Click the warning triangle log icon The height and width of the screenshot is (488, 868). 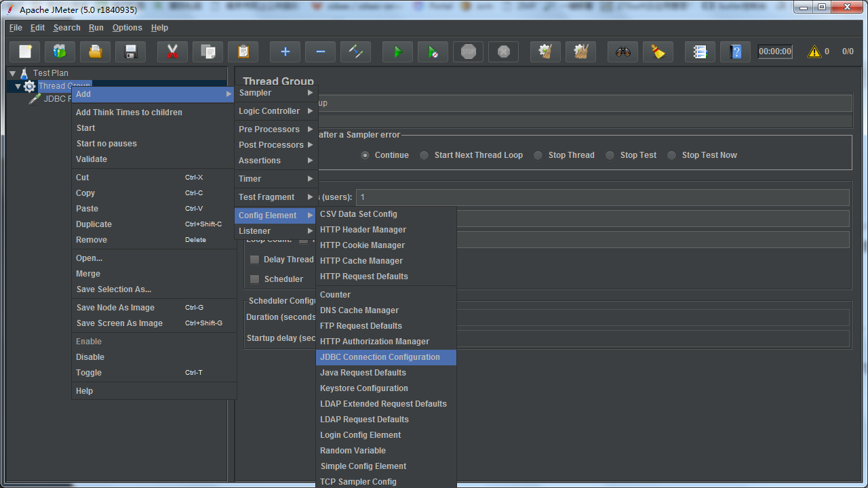click(x=814, y=52)
